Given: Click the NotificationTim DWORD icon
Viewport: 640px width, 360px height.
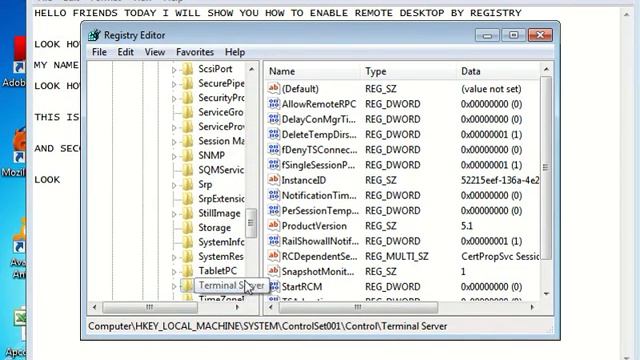Looking at the screenshot, I should (273, 195).
